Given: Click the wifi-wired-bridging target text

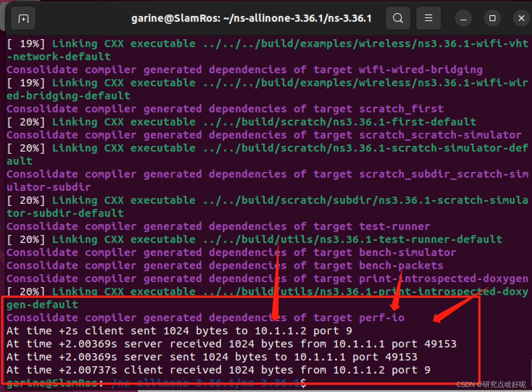Looking at the screenshot, I should point(420,69).
